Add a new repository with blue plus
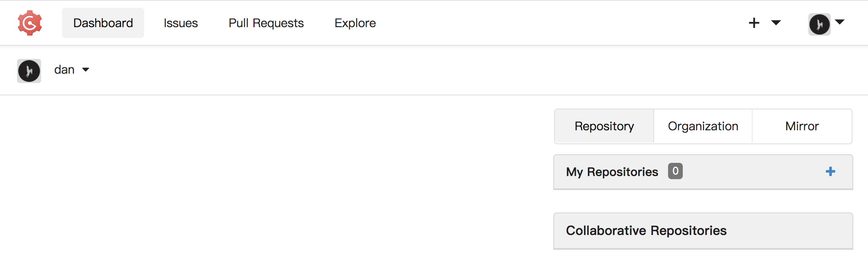 tap(830, 171)
